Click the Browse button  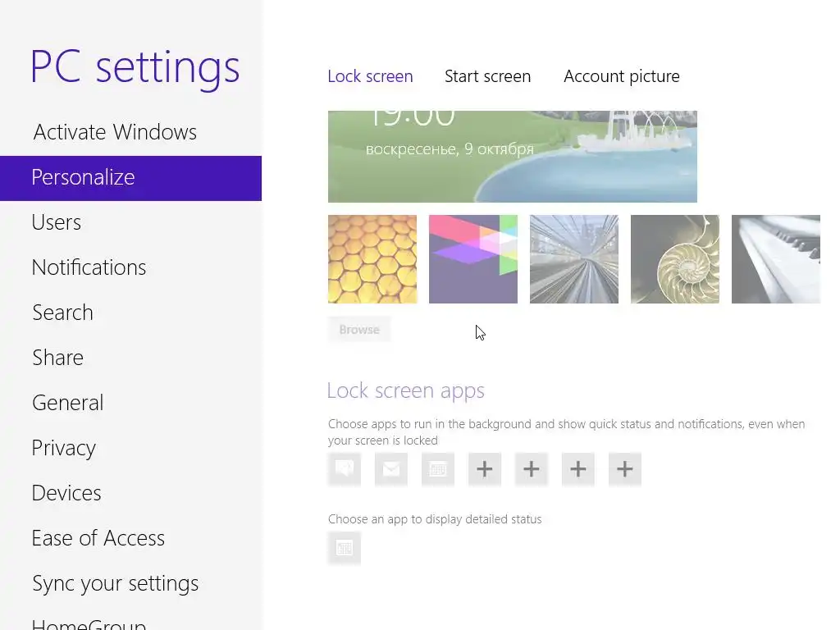tap(359, 330)
